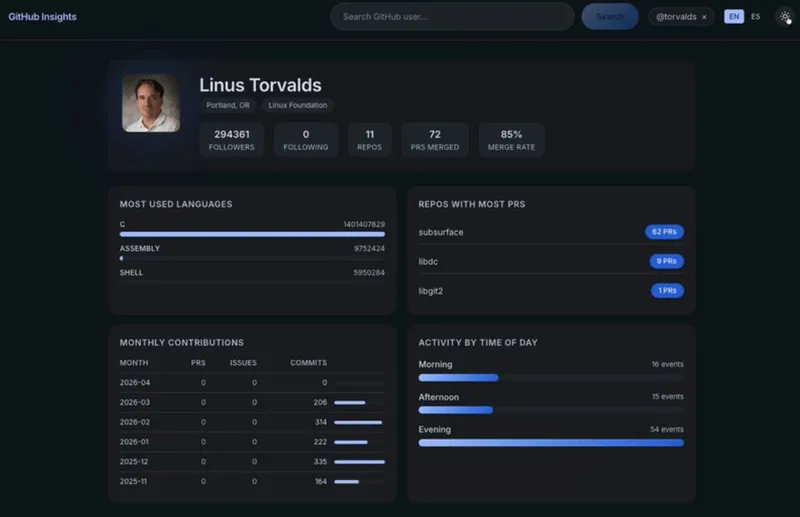Click Linus Torvalds profile avatar
The width and height of the screenshot is (800, 517).
coord(151,103)
